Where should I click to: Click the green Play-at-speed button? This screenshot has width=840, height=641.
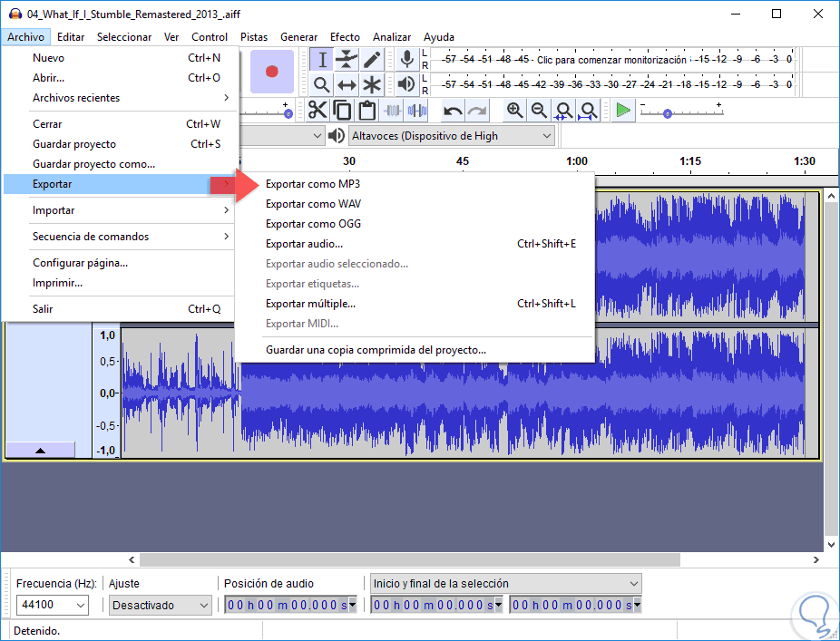click(x=622, y=111)
